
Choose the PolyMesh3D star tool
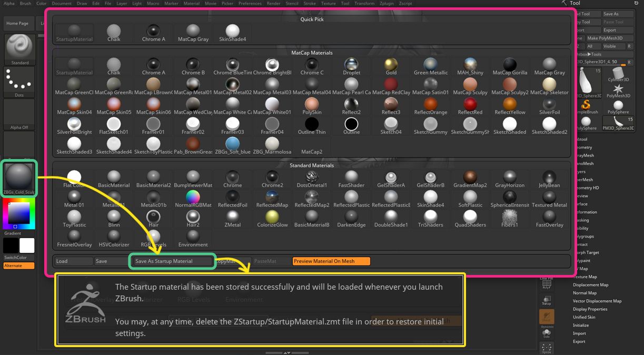click(x=618, y=91)
